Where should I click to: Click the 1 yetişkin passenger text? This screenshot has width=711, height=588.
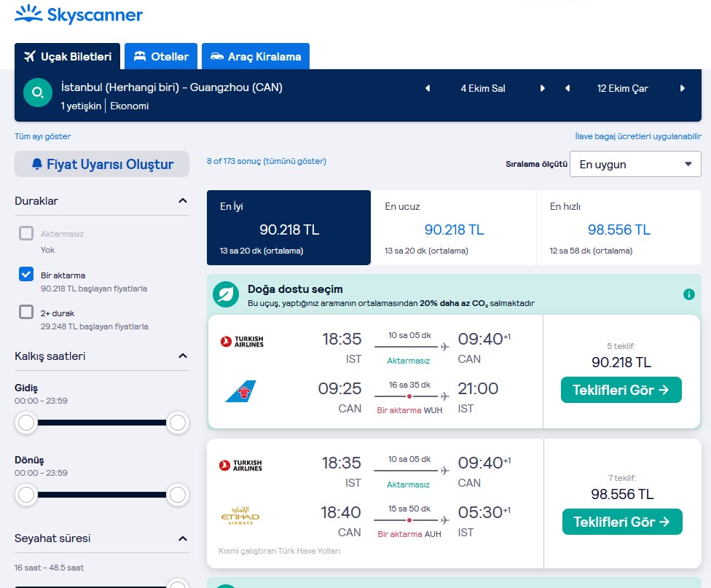tap(81, 106)
